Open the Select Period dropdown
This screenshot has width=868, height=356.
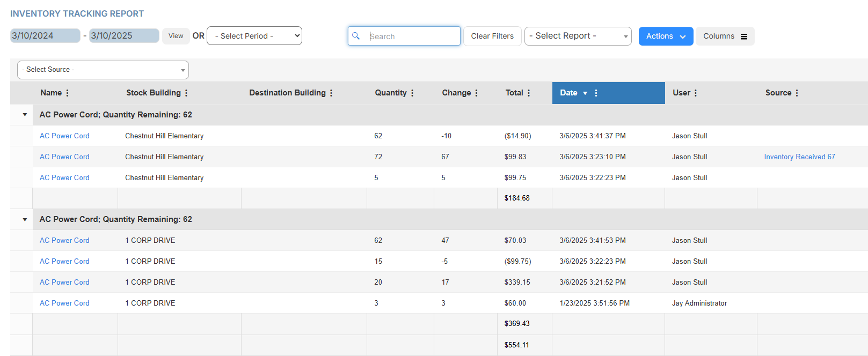(x=254, y=36)
